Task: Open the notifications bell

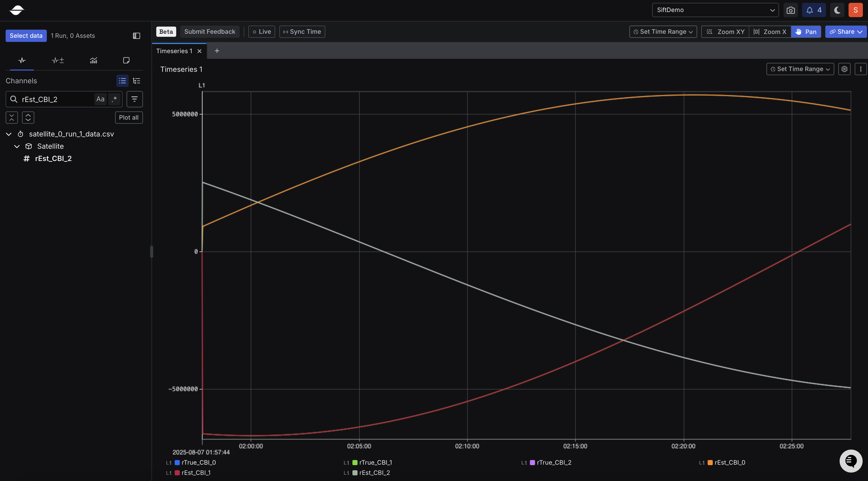Action: [814, 10]
